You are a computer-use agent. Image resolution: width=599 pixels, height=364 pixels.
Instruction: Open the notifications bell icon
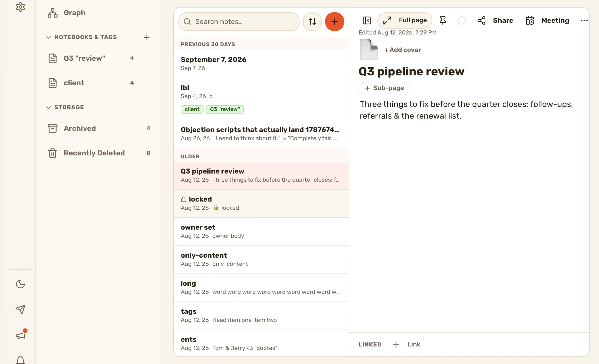20,360
